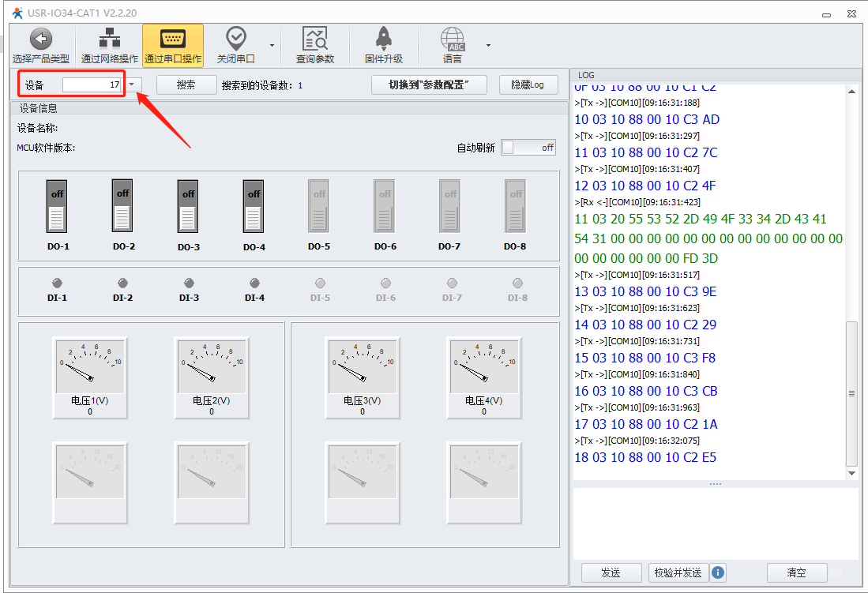
Task: Click the MCU软件版本 label
Action: [46, 148]
